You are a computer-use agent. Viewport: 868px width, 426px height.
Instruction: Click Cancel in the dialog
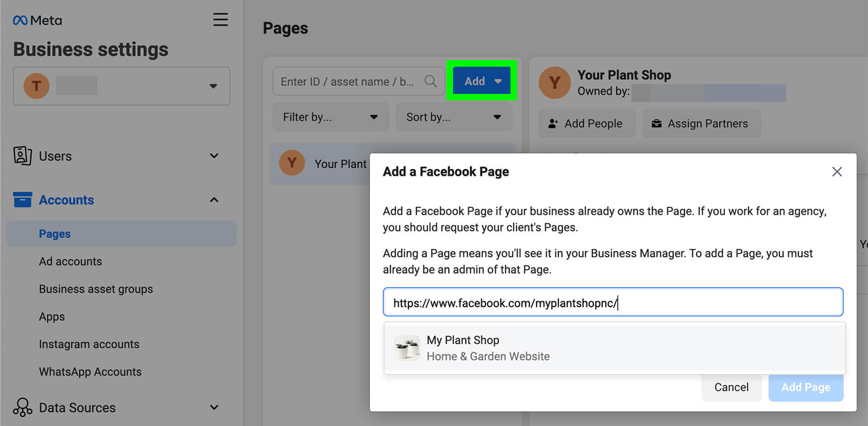pyautogui.click(x=731, y=387)
